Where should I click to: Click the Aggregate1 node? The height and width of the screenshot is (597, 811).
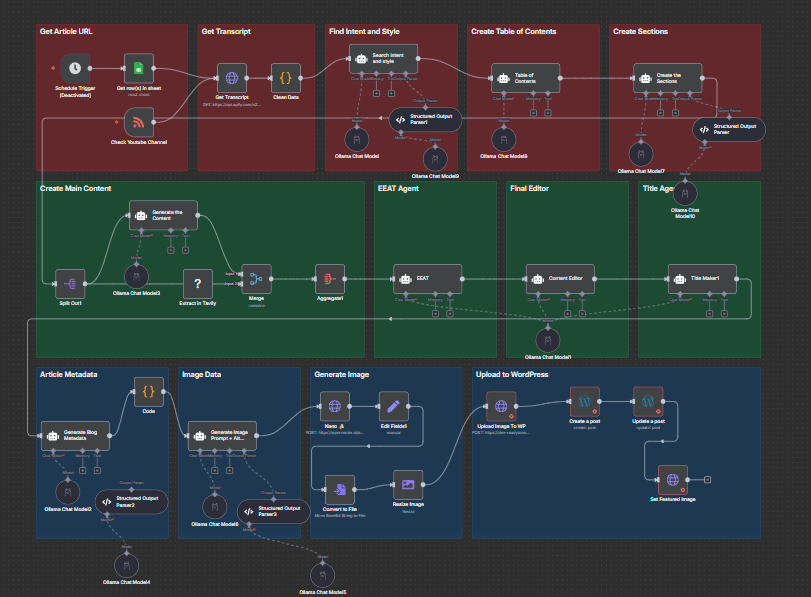pyautogui.click(x=329, y=279)
